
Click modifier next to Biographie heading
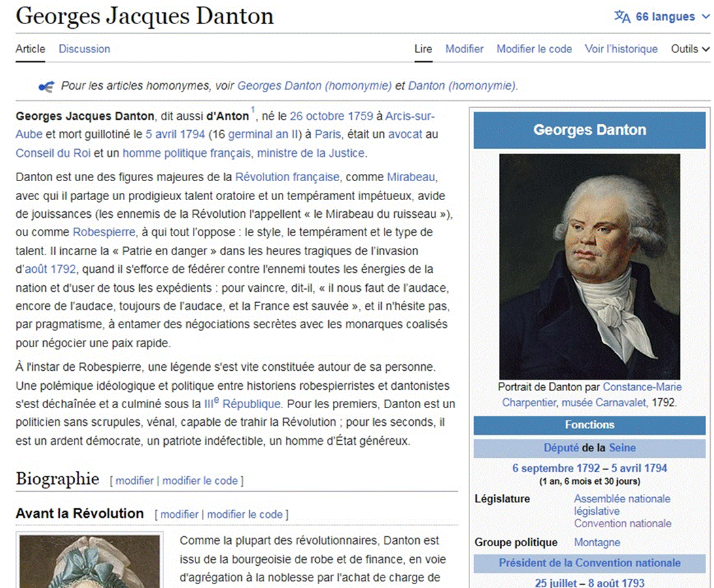(x=134, y=481)
